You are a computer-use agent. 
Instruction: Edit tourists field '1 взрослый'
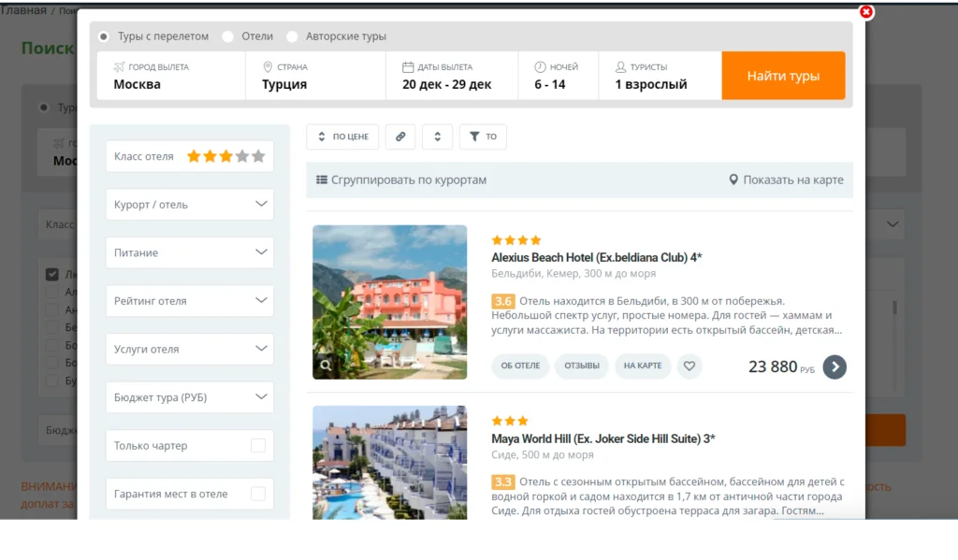tap(660, 76)
